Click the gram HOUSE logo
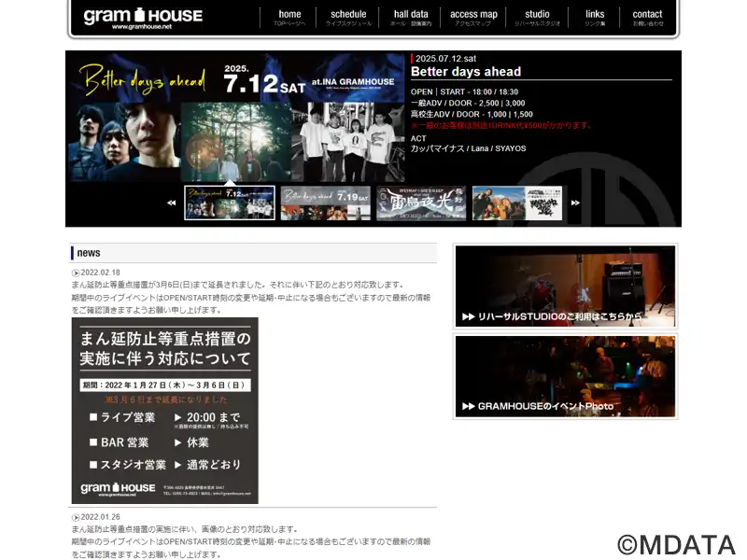This screenshot has height=560, width=747. click(143, 19)
